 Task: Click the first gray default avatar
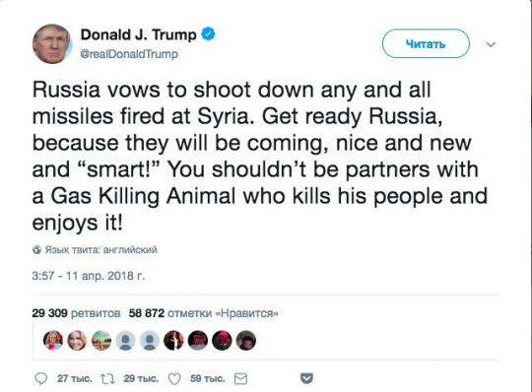pos(125,340)
